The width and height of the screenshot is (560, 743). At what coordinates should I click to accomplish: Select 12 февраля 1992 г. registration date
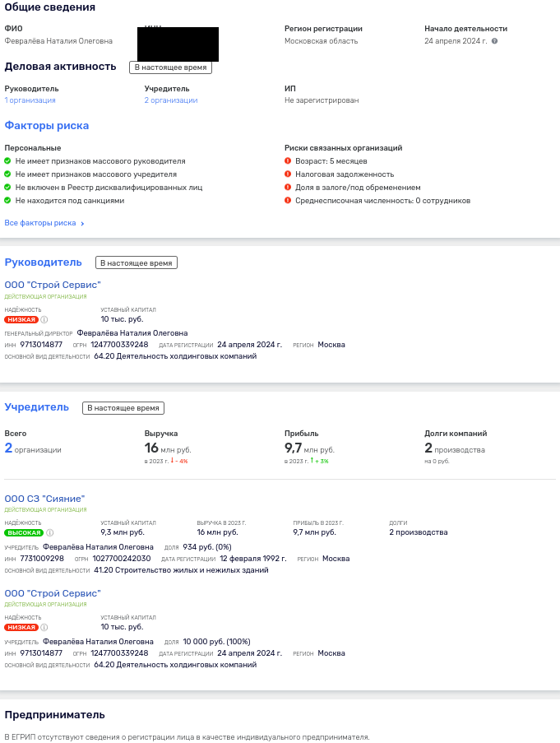253,559
